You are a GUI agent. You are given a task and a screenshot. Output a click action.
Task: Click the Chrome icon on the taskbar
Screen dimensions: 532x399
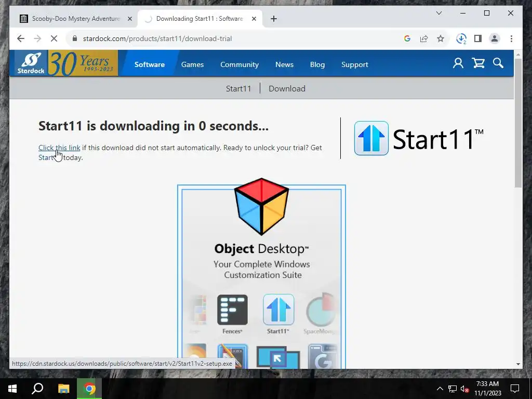[x=89, y=389]
